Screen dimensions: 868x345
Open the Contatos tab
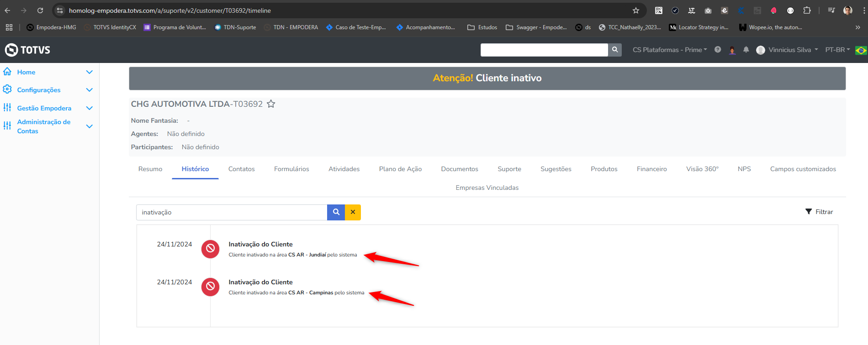(242, 169)
